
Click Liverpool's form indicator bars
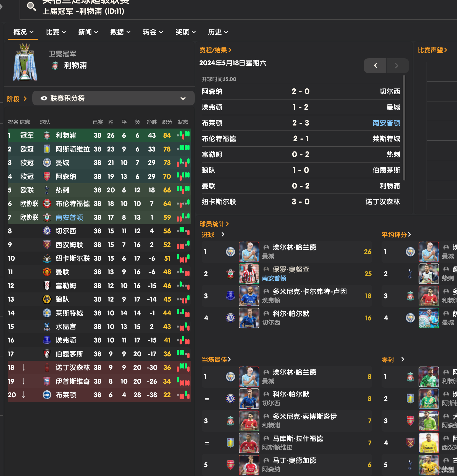[183, 135]
